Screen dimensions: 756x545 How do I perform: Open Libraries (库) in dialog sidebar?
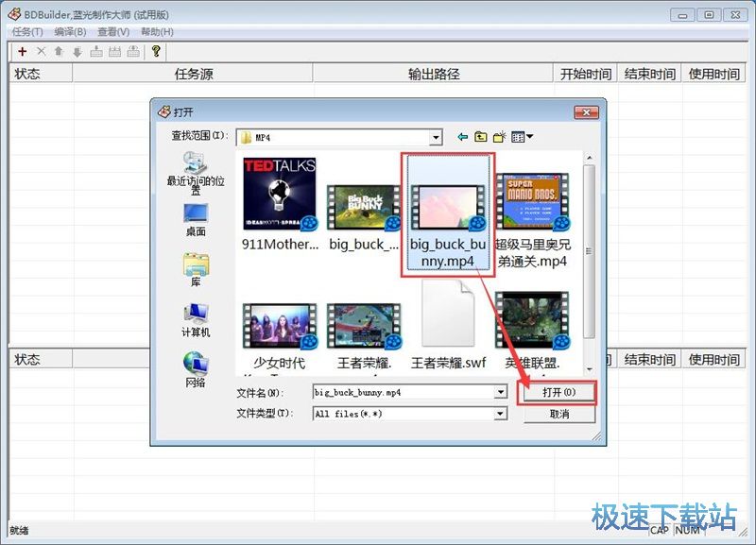196,268
